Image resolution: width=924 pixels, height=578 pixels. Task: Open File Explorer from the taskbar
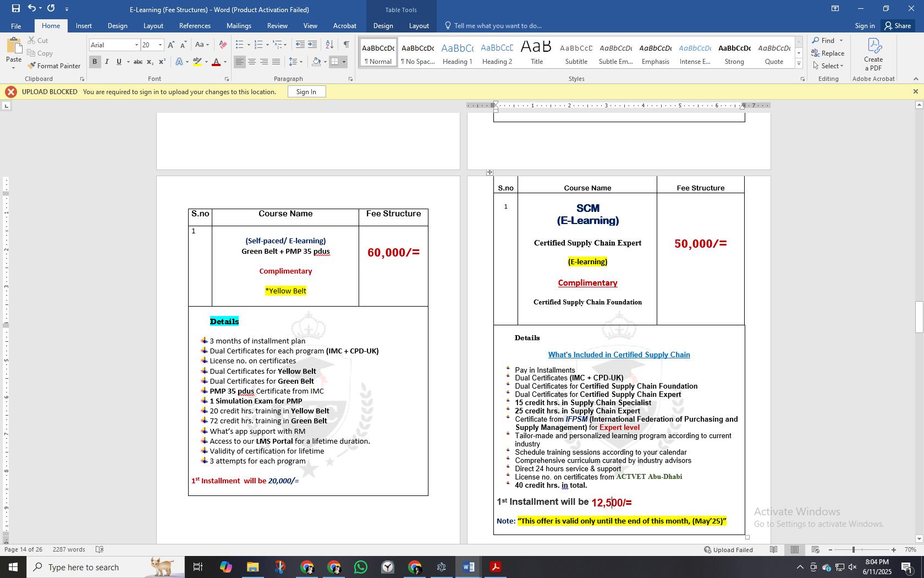252,567
